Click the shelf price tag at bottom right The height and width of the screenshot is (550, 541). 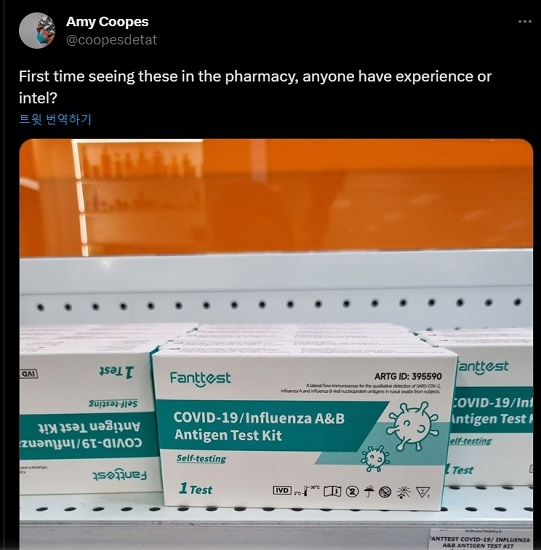[x=481, y=540]
